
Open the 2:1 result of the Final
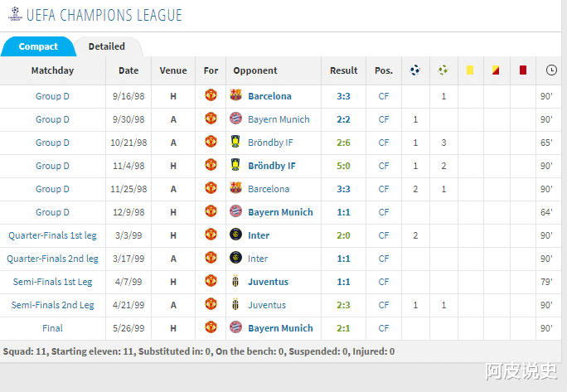pos(343,328)
